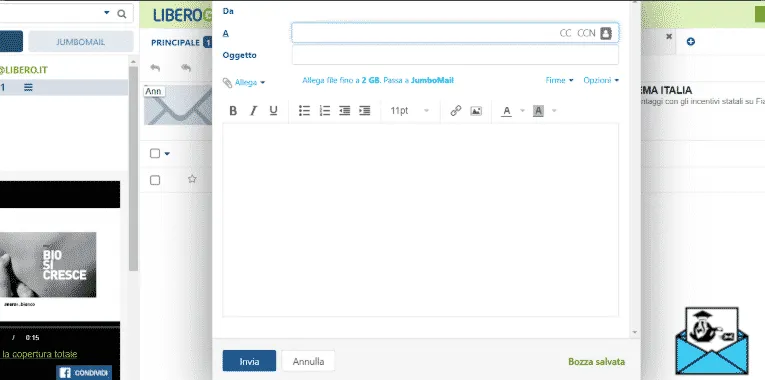Toggle bold formatting in the editor

tap(233, 111)
